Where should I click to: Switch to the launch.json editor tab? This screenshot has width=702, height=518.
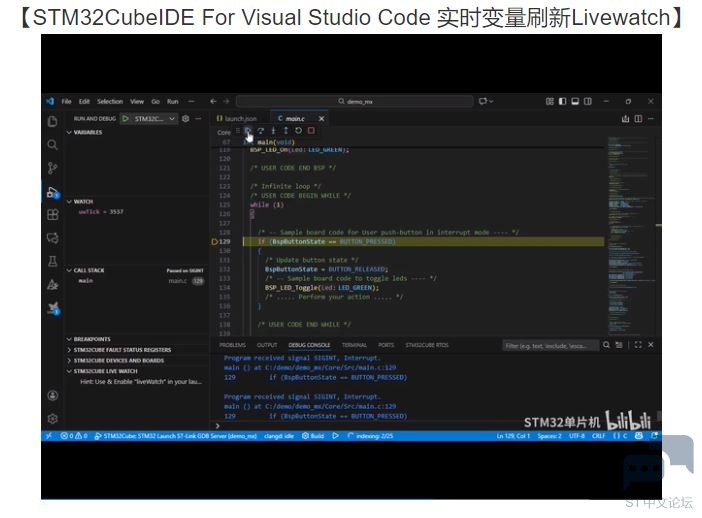click(x=240, y=118)
